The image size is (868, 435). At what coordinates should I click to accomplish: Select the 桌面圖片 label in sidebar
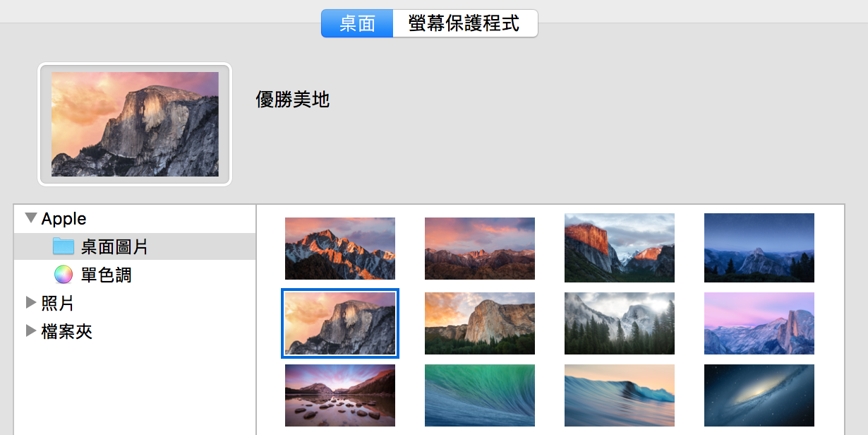tap(114, 247)
